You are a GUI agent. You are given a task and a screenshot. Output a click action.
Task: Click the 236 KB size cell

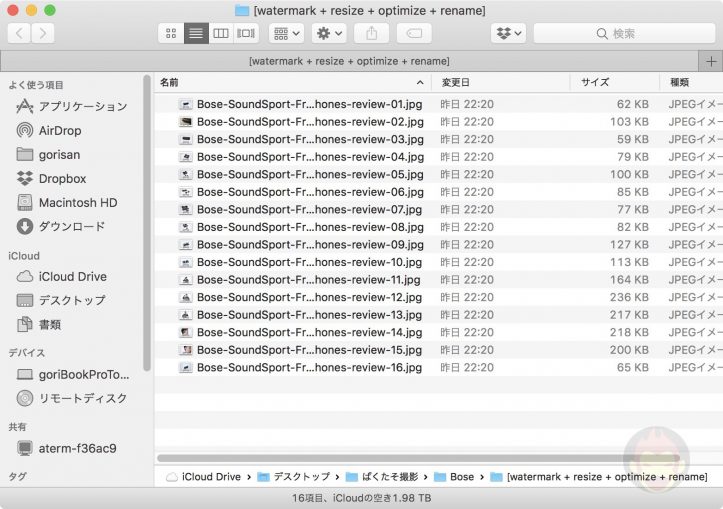click(x=629, y=297)
